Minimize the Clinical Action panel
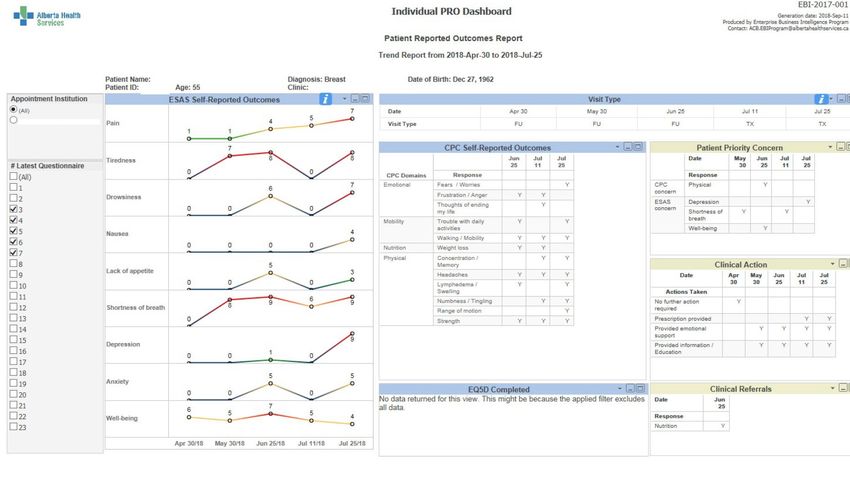The height and width of the screenshot is (494, 850). pos(843,264)
